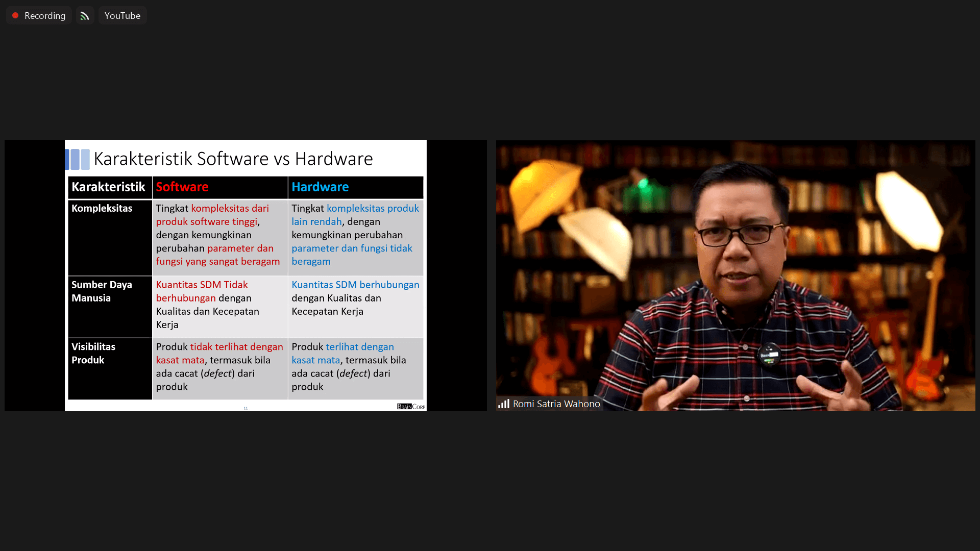
Task: Click the blue bars logo beside slide title
Action: [78, 159]
